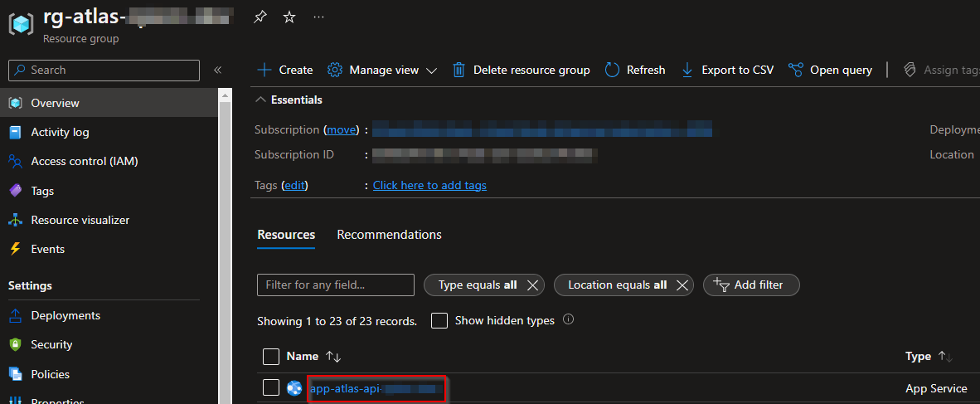Screen dimensions: 980x404
Task: Expand the Manage view dropdown
Action: click(431, 71)
